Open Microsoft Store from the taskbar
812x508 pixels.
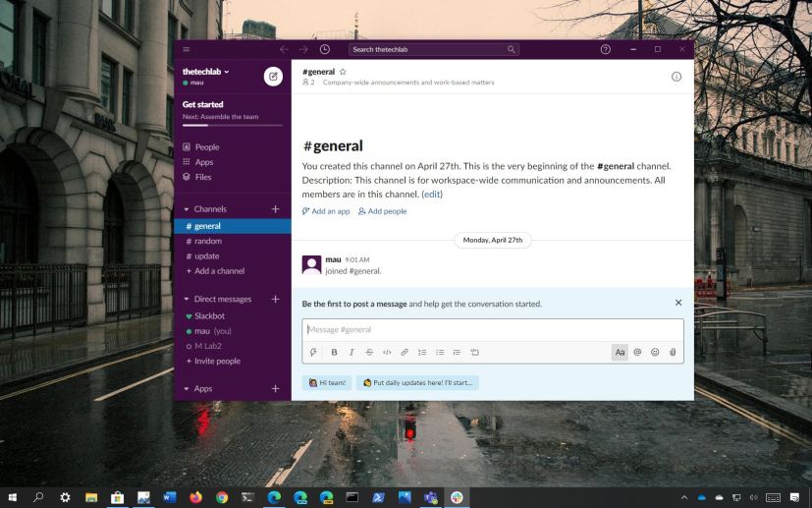(x=118, y=497)
